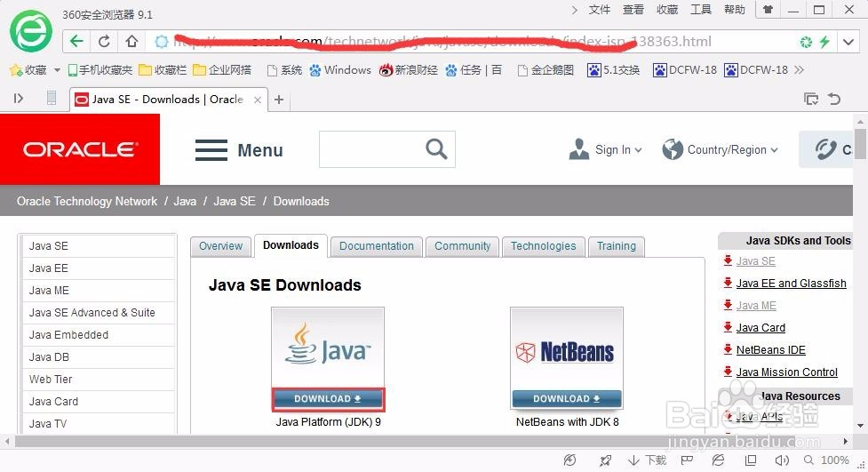Open the 查看 menu
Image resolution: width=868 pixels, height=472 pixels.
(x=633, y=10)
